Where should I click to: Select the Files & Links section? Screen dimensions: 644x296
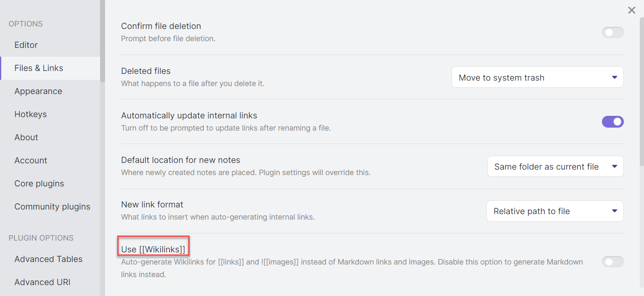tap(38, 68)
